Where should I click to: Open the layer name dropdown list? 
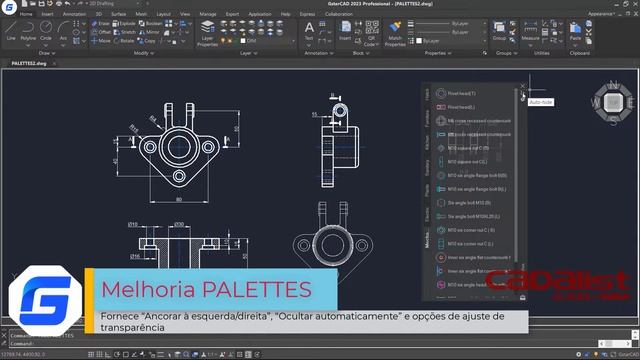[x=293, y=41]
